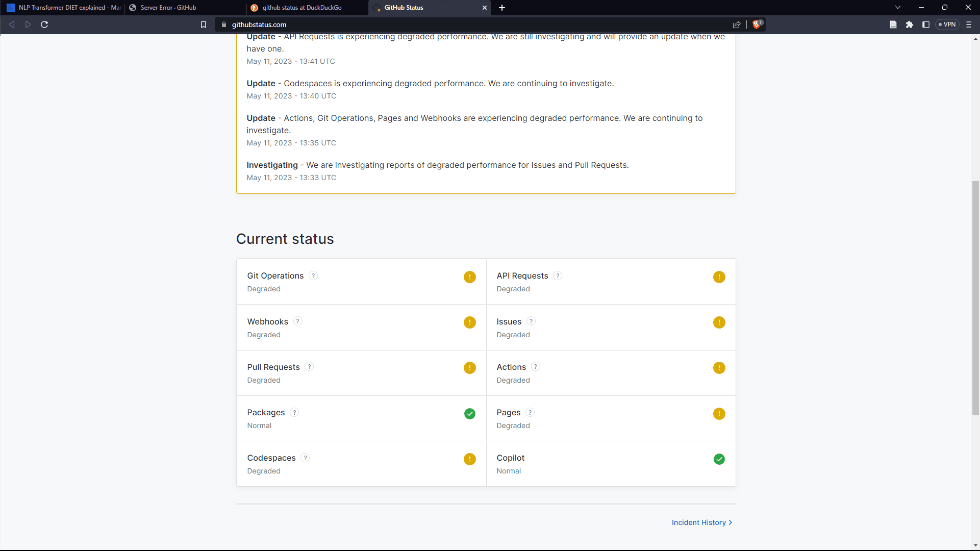
Task: Open the browser extensions puzzle icon
Action: click(910, 24)
